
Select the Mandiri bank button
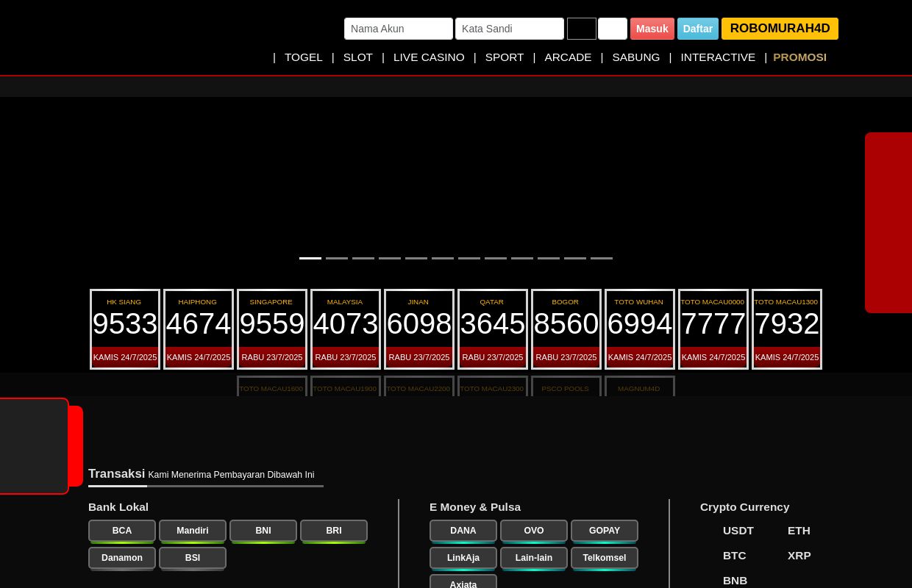click(193, 531)
